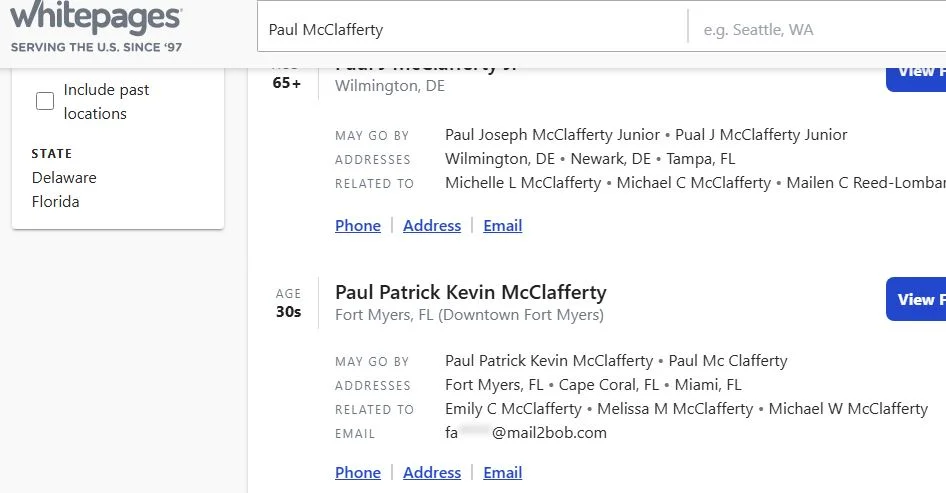
Task: Open Address link for Fort Myers result
Action: [432, 473]
